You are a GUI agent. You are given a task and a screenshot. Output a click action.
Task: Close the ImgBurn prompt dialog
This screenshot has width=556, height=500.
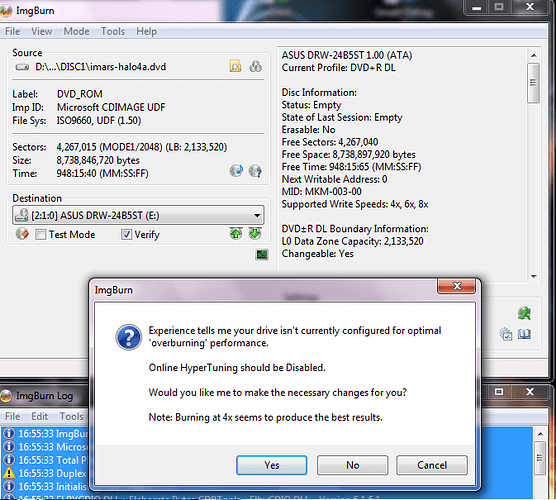457,286
